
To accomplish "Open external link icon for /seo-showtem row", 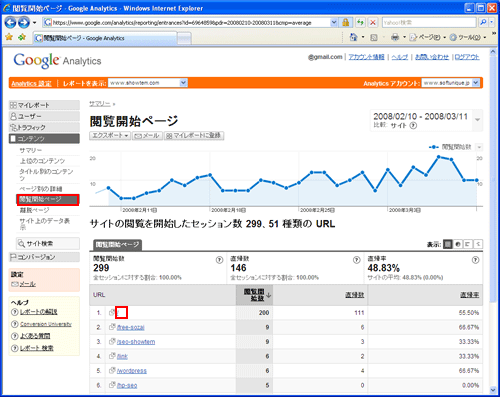I will coord(112,341).
